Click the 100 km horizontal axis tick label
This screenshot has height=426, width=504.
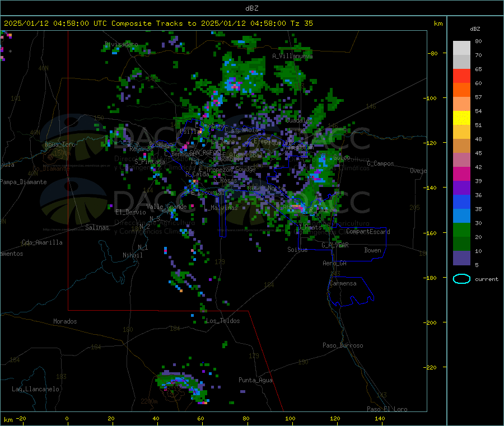tap(290, 418)
